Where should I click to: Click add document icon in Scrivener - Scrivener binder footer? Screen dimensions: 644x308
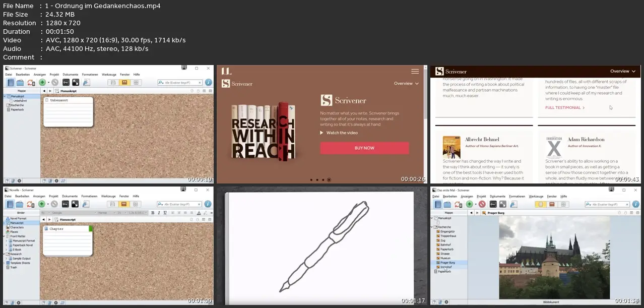click(7, 180)
